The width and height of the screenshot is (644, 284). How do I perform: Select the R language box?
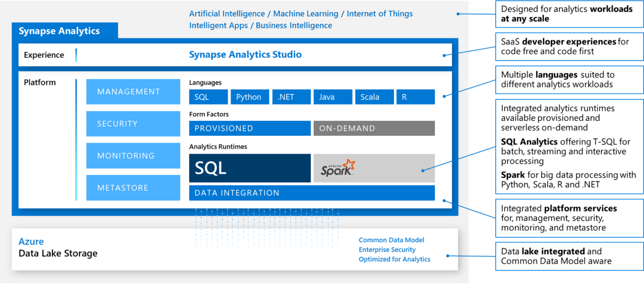415,97
